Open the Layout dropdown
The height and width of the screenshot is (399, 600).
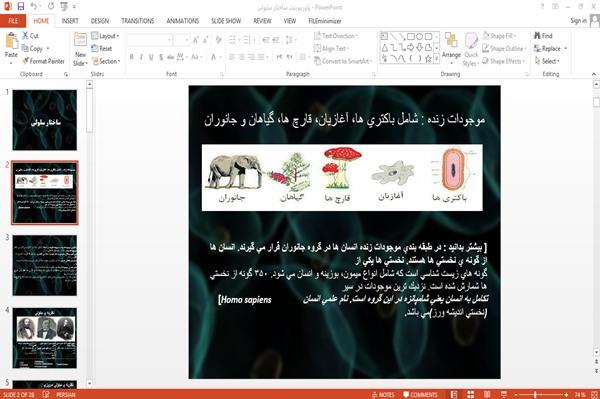click(105, 36)
